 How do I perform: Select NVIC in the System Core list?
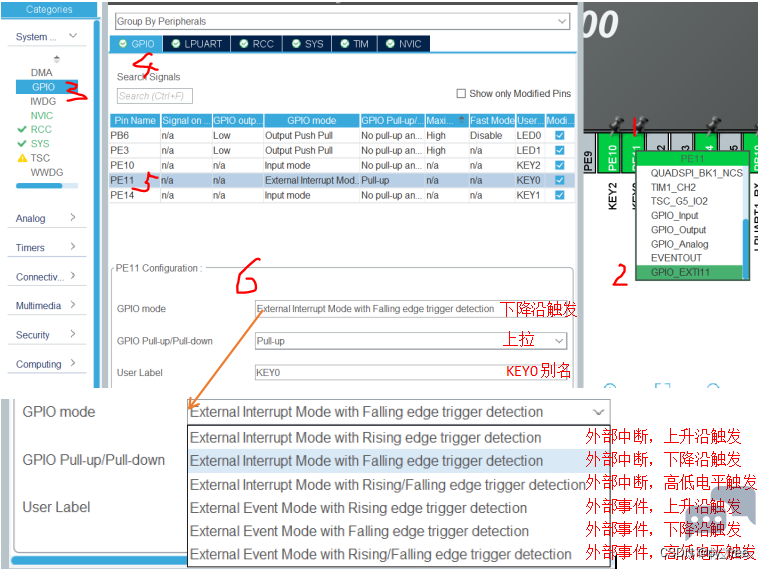(41, 115)
